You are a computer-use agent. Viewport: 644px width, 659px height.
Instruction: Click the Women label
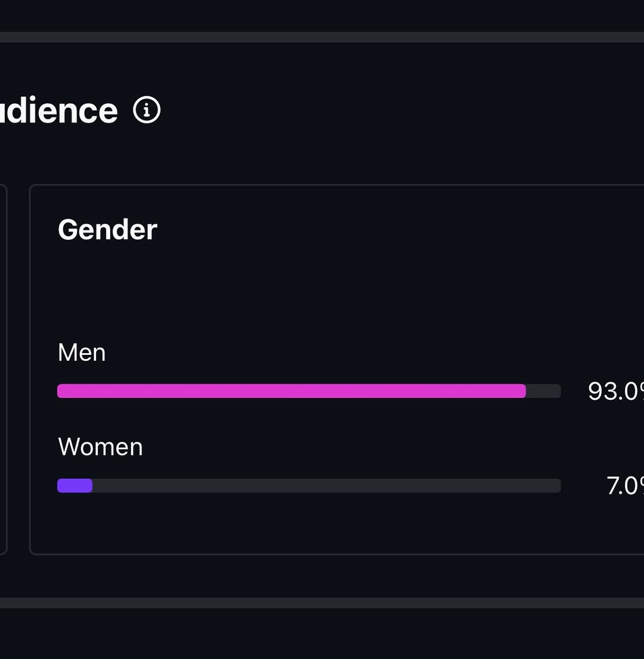pyautogui.click(x=100, y=447)
